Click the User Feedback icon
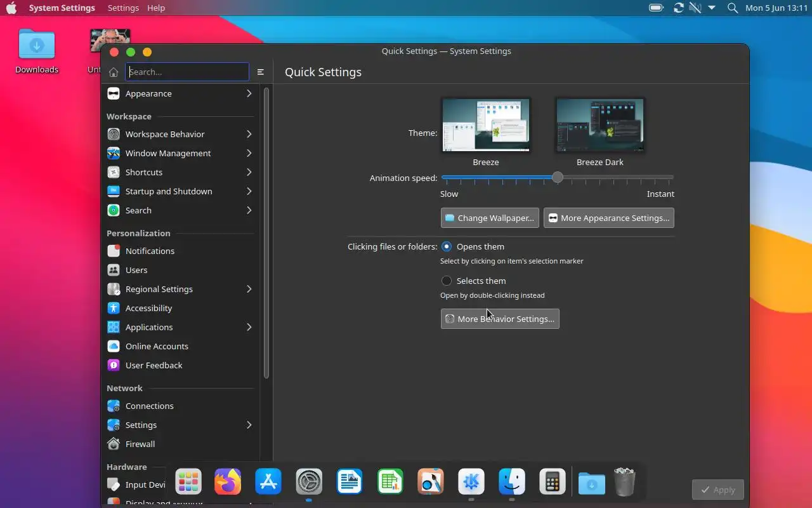 114,365
